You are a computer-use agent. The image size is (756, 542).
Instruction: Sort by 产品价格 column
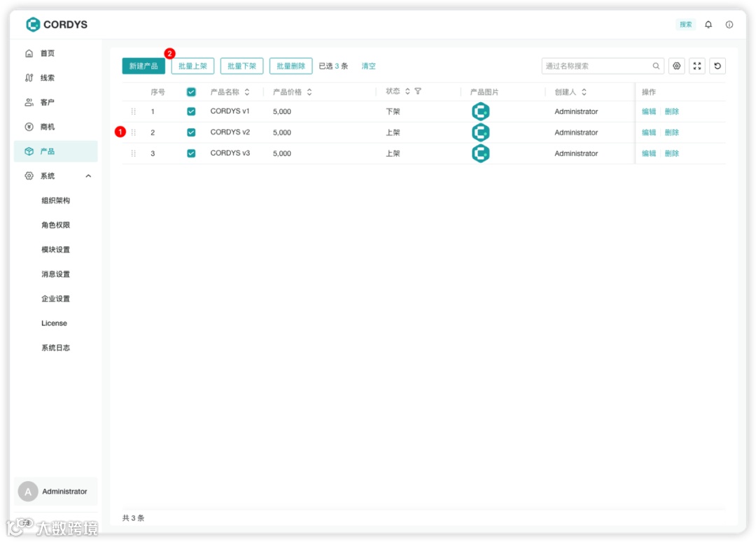point(309,92)
